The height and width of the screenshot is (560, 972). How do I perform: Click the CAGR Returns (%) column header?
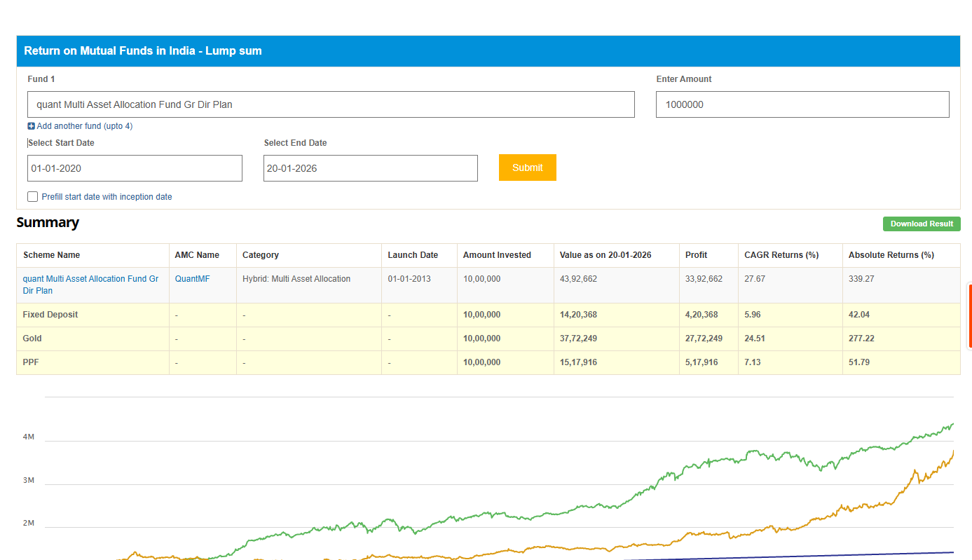point(781,255)
